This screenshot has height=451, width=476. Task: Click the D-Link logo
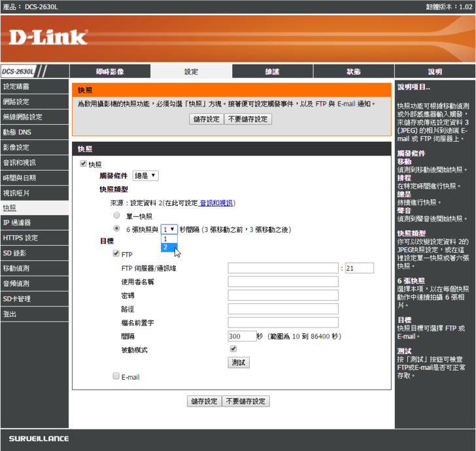pyautogui.click(x=48, y=37)
